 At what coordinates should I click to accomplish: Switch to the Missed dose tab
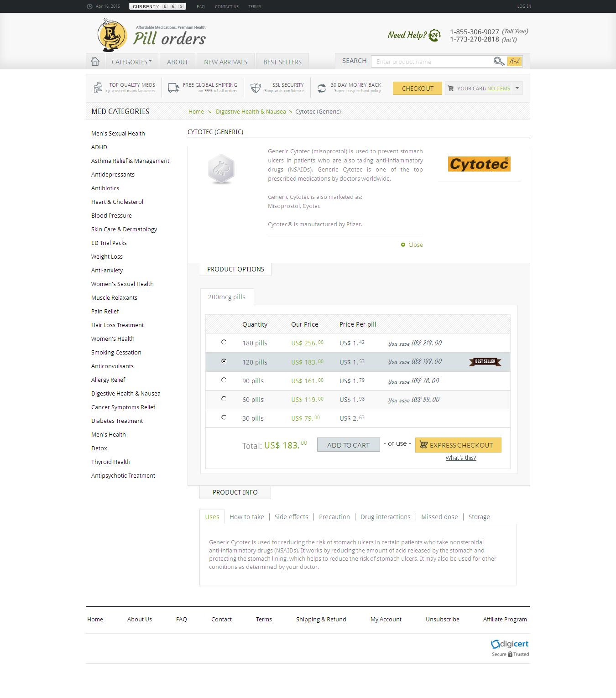(439, 517)
